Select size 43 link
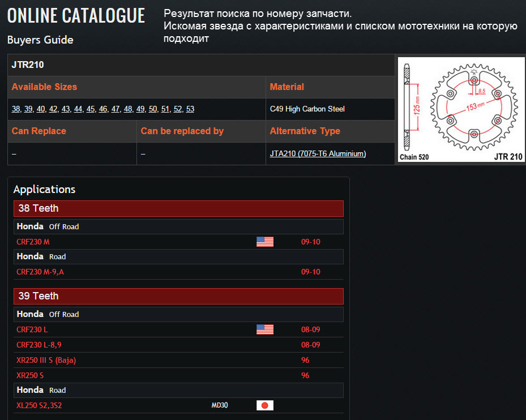The width and height of the screenshot is (526, 420). coord(66,109)
